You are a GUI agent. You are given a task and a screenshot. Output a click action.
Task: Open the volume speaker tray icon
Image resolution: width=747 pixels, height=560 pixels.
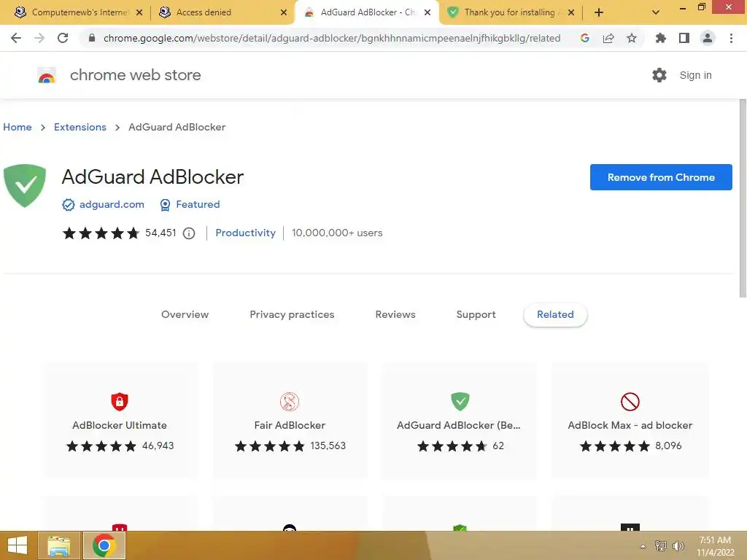678,545
